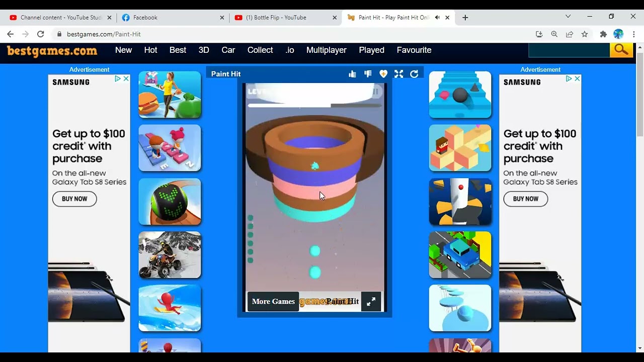The width and height of the screenshot is (644, 362).
Task: Click the orange search magnifier button
Action: (x=621, y=50)
